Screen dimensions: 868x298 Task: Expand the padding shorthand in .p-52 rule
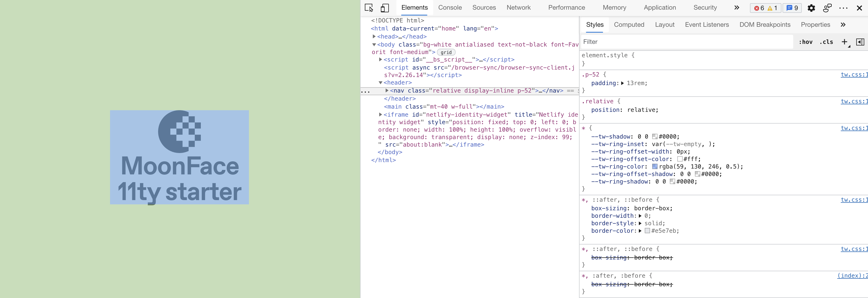coord(622,83)
